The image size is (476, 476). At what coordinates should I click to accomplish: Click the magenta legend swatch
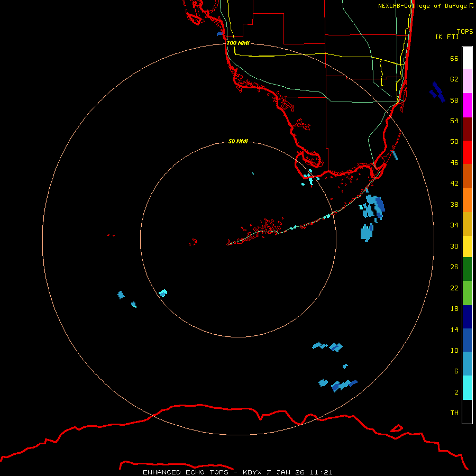pyautogui.click(x=467, y=105)
